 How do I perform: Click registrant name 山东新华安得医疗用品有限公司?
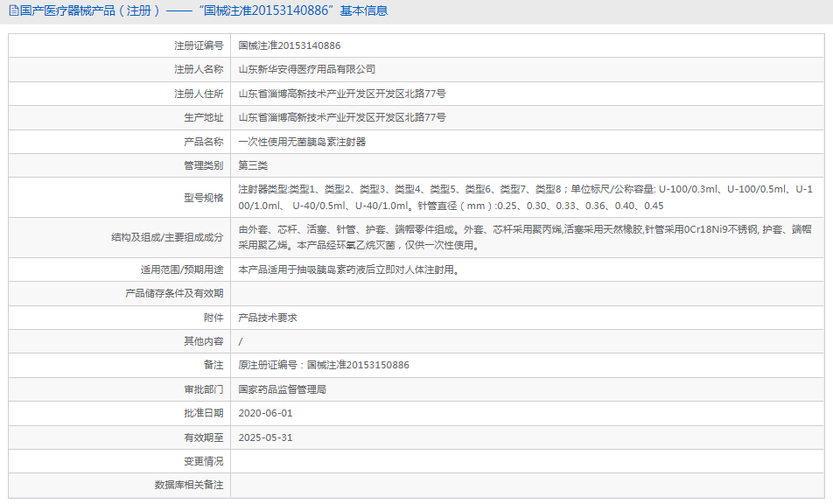[x=307, y=70]
